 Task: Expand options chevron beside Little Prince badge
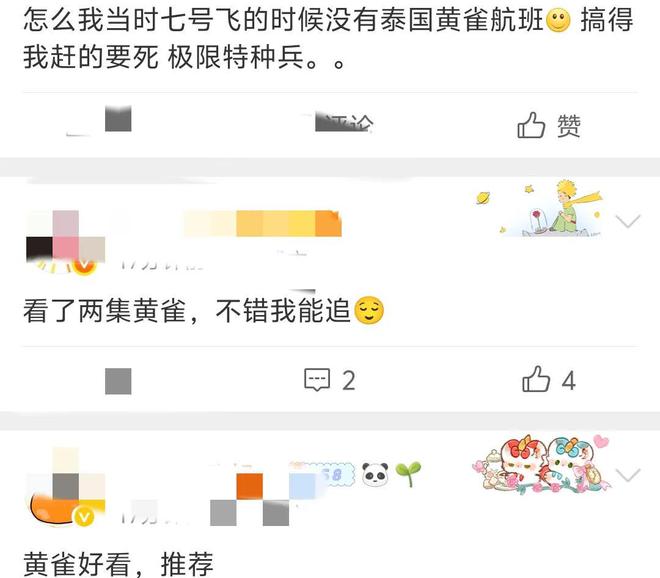point(628,221)
